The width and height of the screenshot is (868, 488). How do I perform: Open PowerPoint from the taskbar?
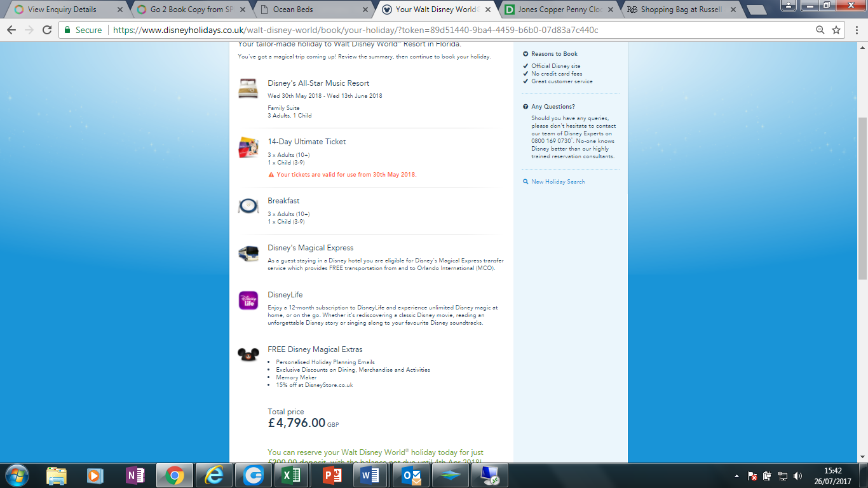point(332,475)
